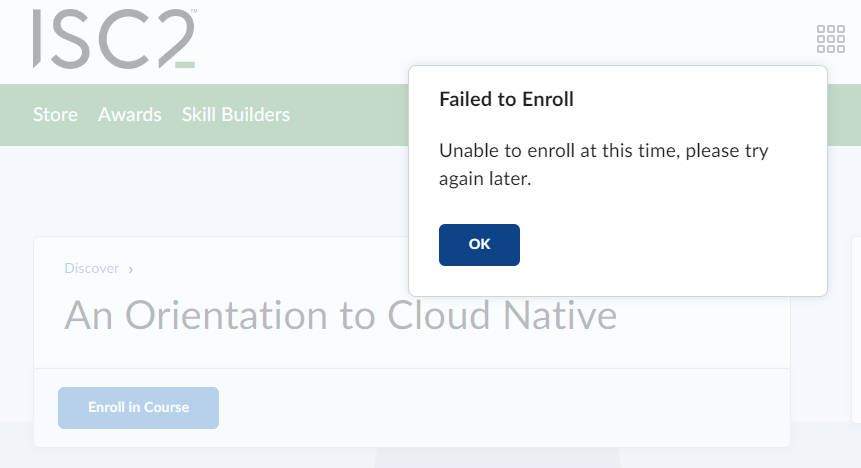This screenshot has height=468, width=861.
Task: Dismiss the error with OK button
Action: (479, 245)
